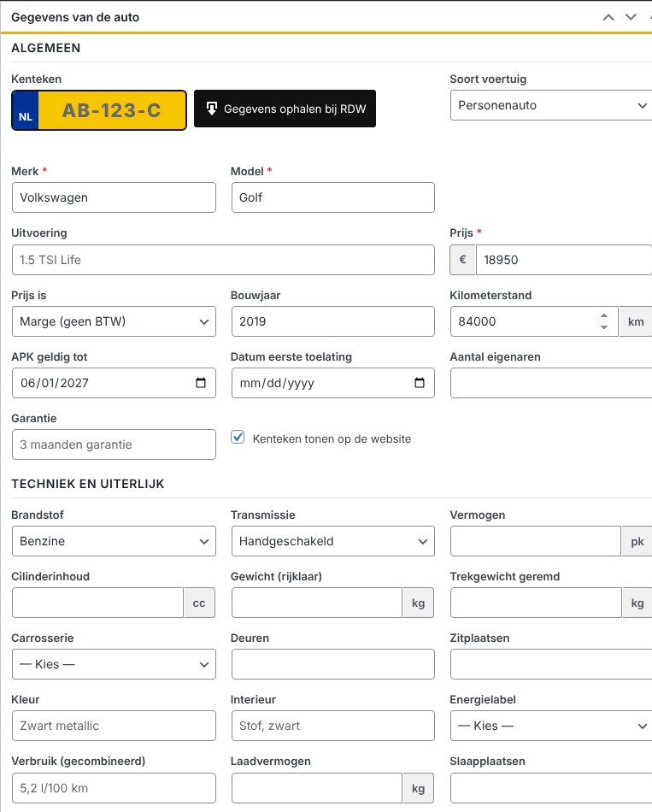The height and width of the screenshot is (812, 652).
Task: Click the cc unit label next to Cilinderinhoud
Action: pos(199,603)
